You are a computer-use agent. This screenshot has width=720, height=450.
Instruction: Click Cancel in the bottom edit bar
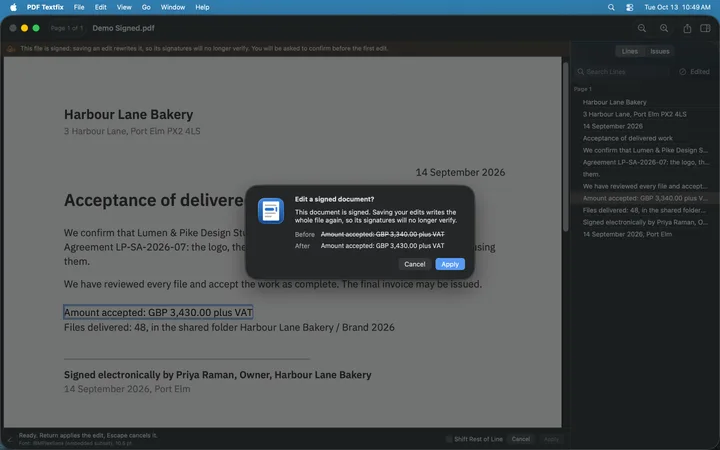click(x=520, y=439)
